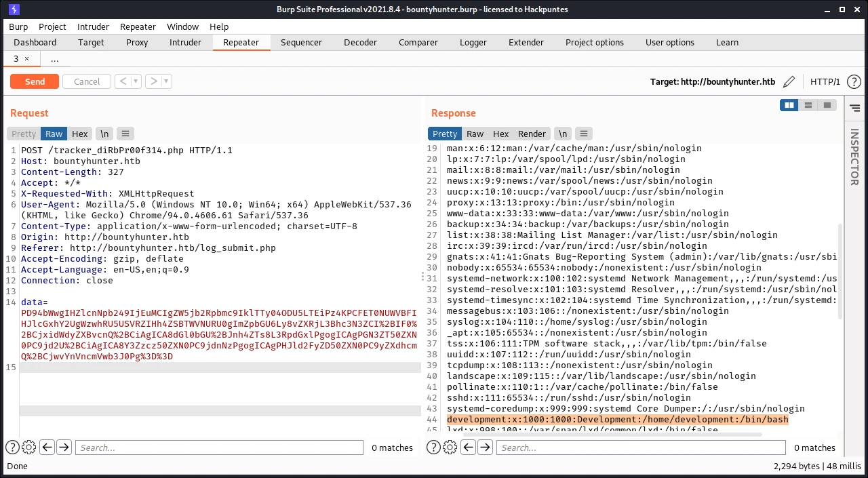Select Pretty view in Request panel
This screenshot has height=478, width=868.
click(x=24, y=134)
